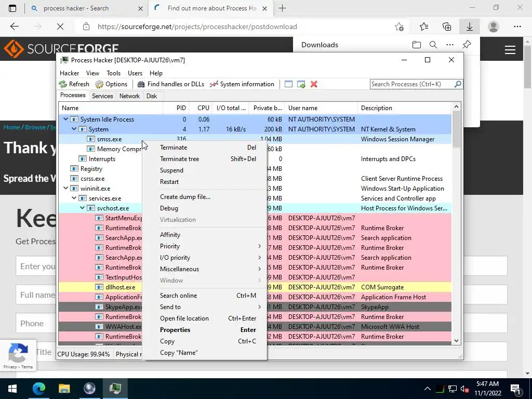Click process list scrollbar up arrow
Image resolution: width=532 pixels, height=399 pixels.
click(x=456, y=107)
